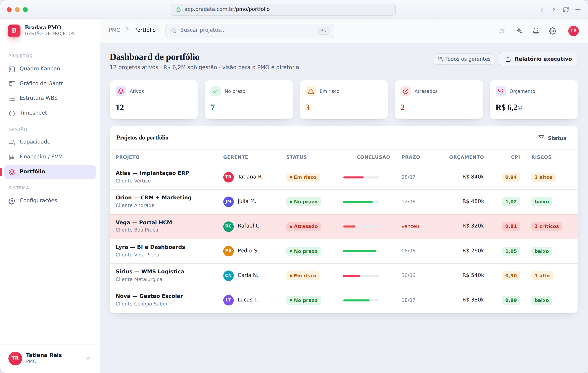Click the No prazo checkmark icon
Screen dimensions: 588x373
click(x=216, y=91)
